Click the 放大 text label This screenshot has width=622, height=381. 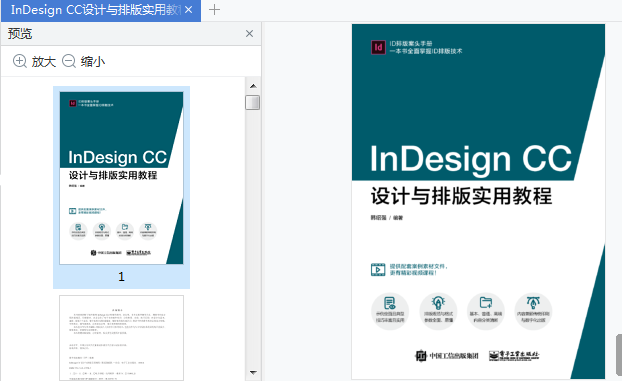(44, 62)
